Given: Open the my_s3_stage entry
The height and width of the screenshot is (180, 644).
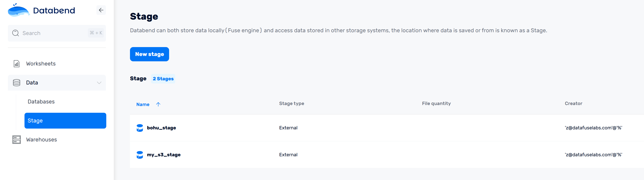Looking at the screenshot, I should [164, 155].
